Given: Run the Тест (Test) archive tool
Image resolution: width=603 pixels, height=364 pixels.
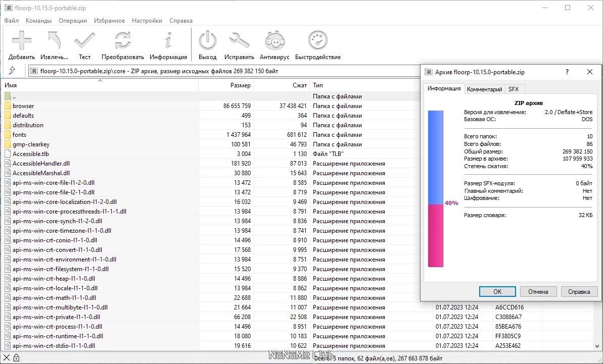Looking at the screenshot, I should [x=84, y=45].
